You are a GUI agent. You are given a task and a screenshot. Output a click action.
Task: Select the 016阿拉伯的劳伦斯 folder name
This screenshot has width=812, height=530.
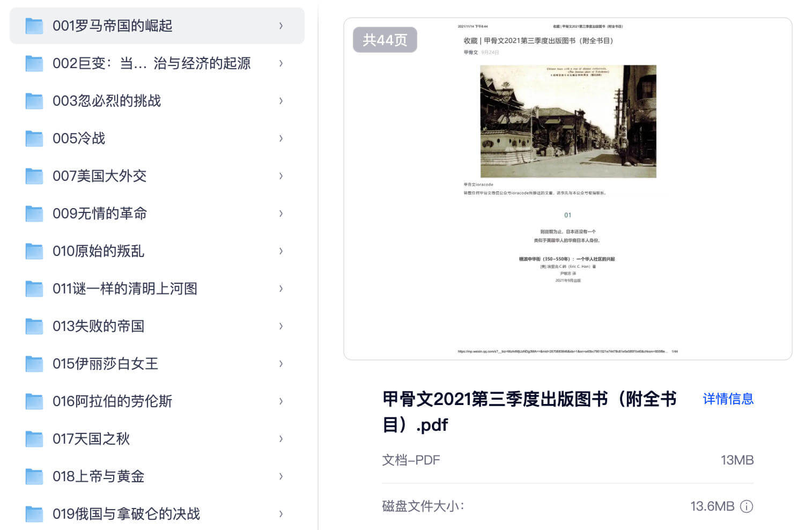112,401
